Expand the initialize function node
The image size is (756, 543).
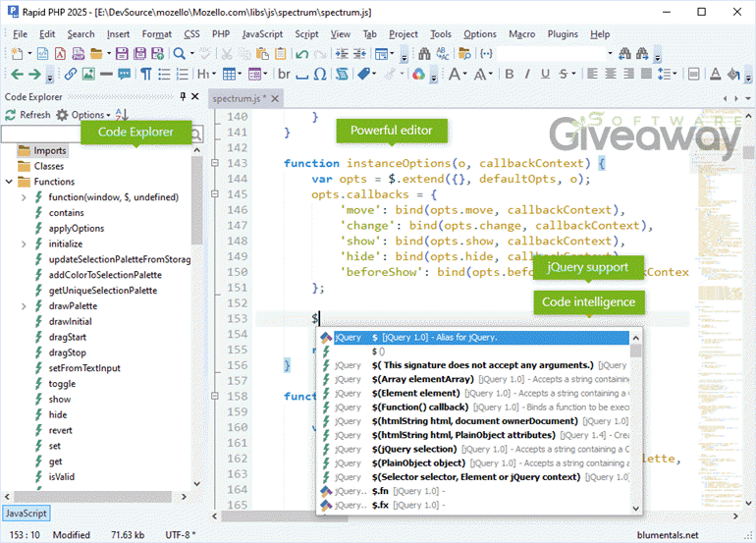coord(24,244)
